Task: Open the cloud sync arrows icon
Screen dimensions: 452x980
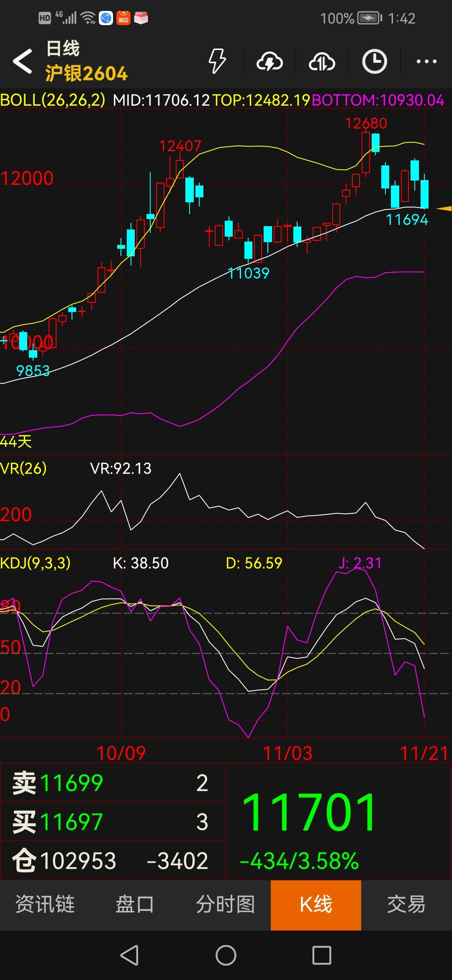Action: [x=322, y=62]
